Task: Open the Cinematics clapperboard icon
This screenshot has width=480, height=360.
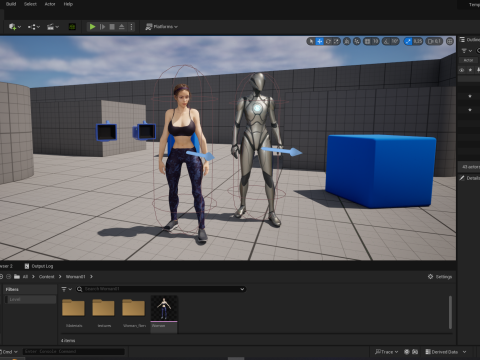Action: pos(50,27)
